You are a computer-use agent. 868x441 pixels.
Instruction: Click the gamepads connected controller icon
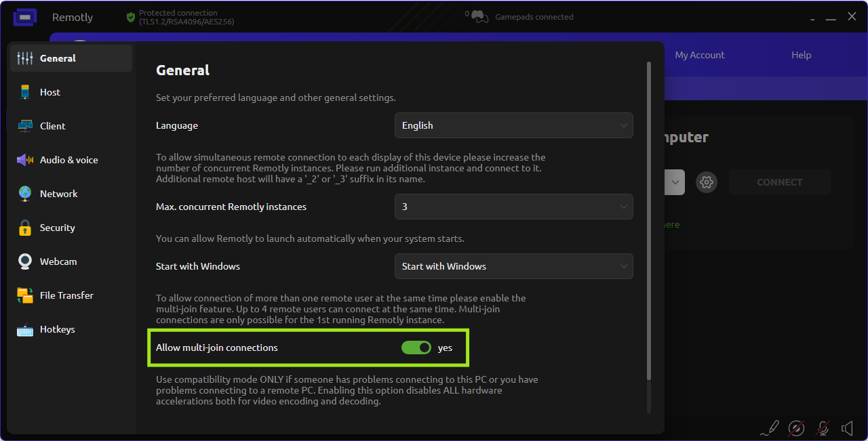click(480, 17)
